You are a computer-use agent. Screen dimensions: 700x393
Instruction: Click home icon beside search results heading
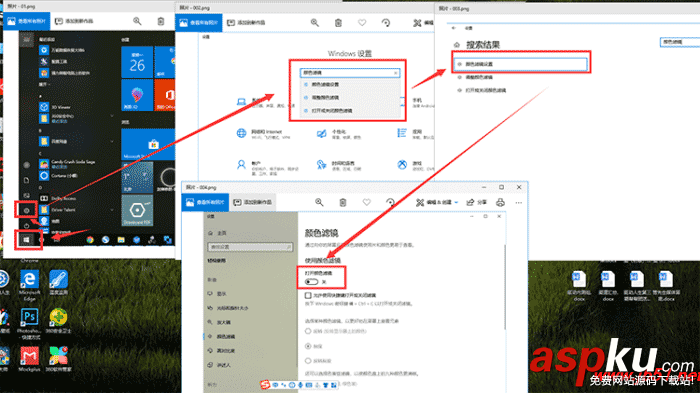pyautogui.click(x=456, y=45)
